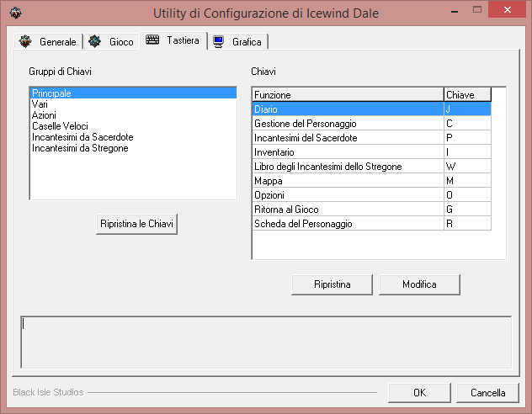
Task: Open the Gioco tab
Action: (x=112, y=41)
